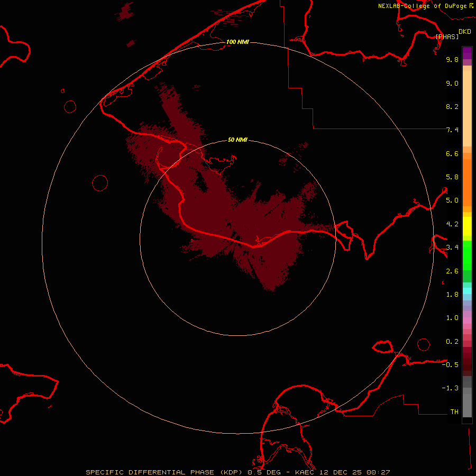Viewport: 476px width, 476px height.
Task: Click the 4.2 value on the scale
Action: pyautogui.click(x=452, y=224)
